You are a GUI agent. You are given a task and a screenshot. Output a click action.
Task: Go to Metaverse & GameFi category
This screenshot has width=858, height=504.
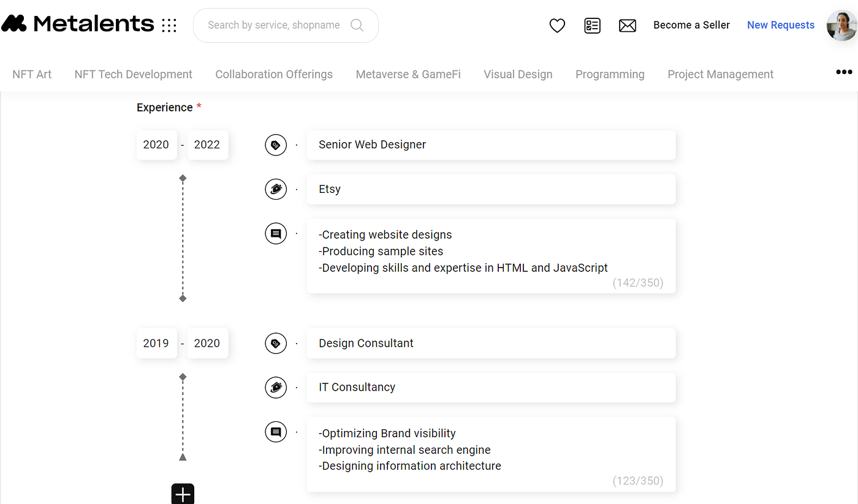[x=408, y=75]
